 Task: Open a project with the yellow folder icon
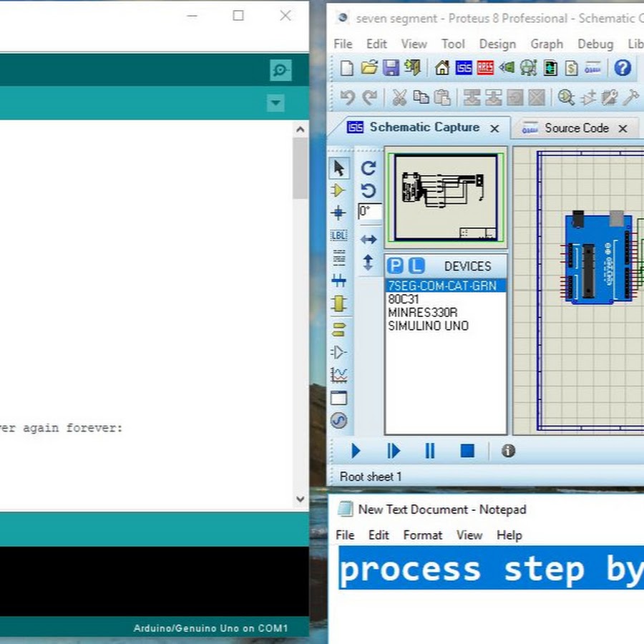tap(369, 68)
